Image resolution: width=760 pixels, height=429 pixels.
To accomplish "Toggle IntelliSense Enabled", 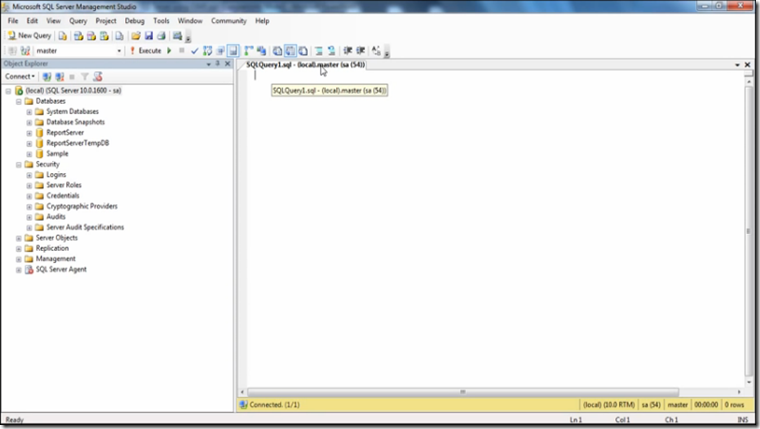I will 233,50.
